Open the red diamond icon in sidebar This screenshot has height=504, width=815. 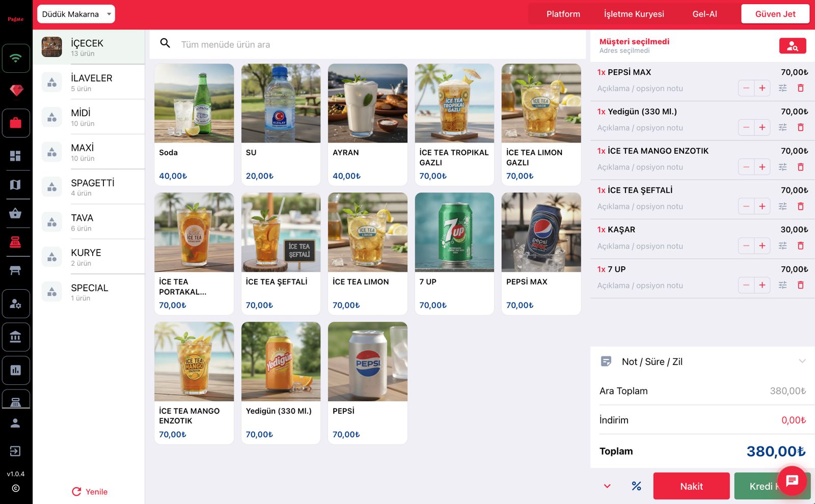[x=16, y=91]
